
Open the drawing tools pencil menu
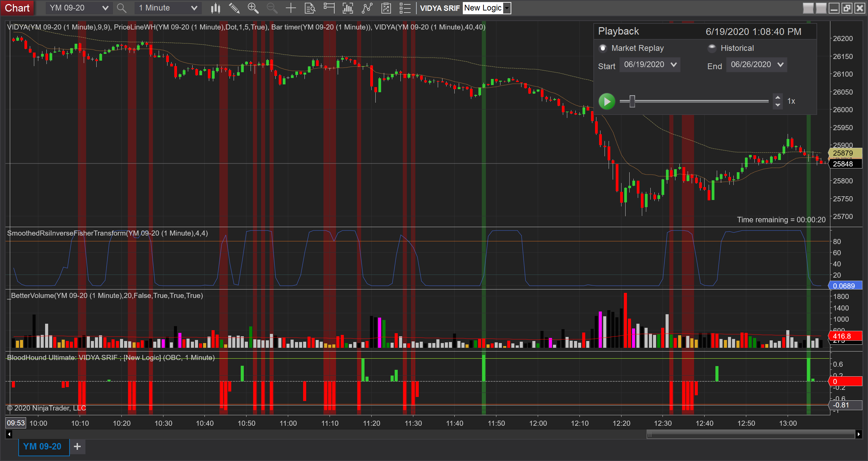234,8
